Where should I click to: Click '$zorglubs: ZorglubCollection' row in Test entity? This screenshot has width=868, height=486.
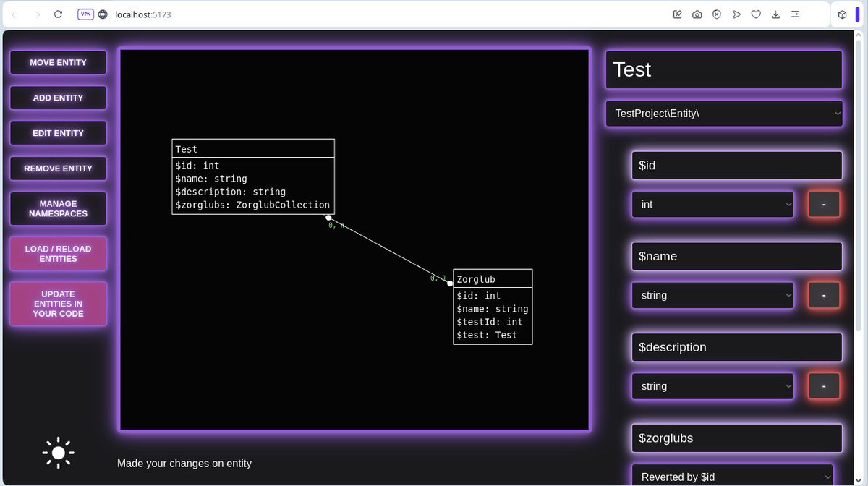coord(252,205)
